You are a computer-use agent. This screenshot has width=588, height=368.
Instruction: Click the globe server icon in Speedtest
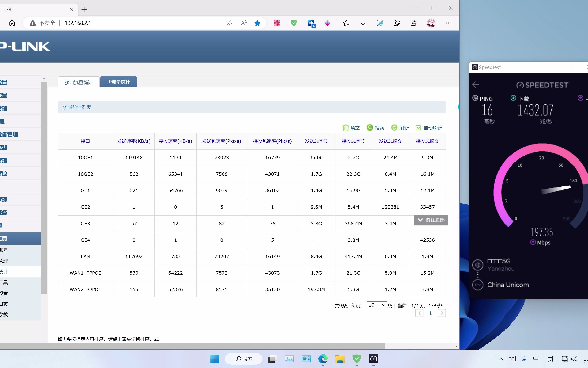(478, 265)
